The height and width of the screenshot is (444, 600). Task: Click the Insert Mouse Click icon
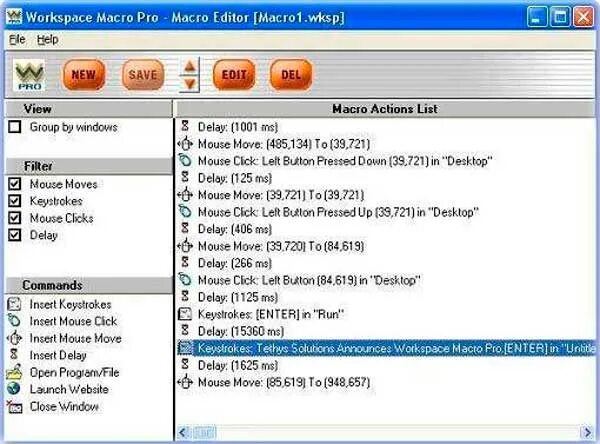(14, 321)
